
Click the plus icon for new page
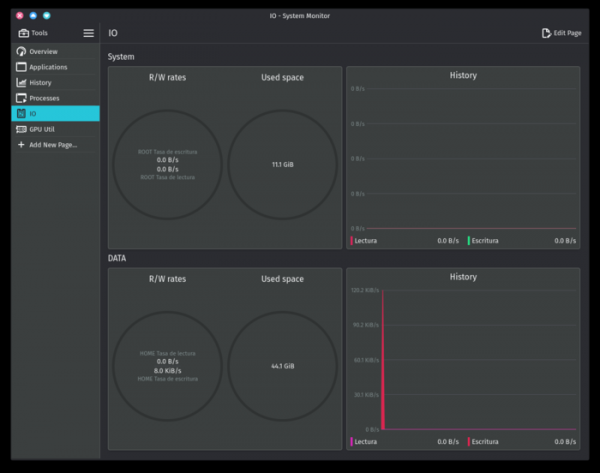pyautogui.click(x=22, y=145)
